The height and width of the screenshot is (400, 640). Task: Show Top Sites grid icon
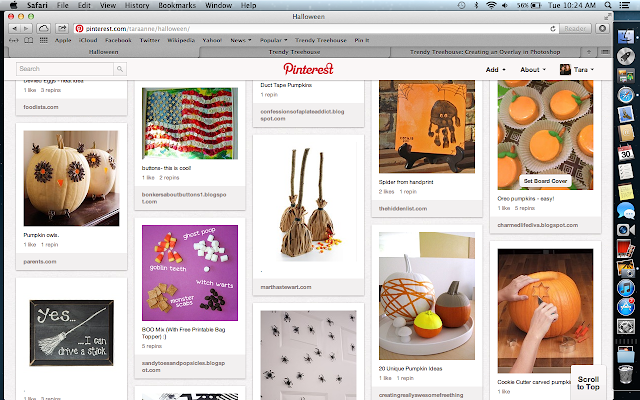click(43, 40)
